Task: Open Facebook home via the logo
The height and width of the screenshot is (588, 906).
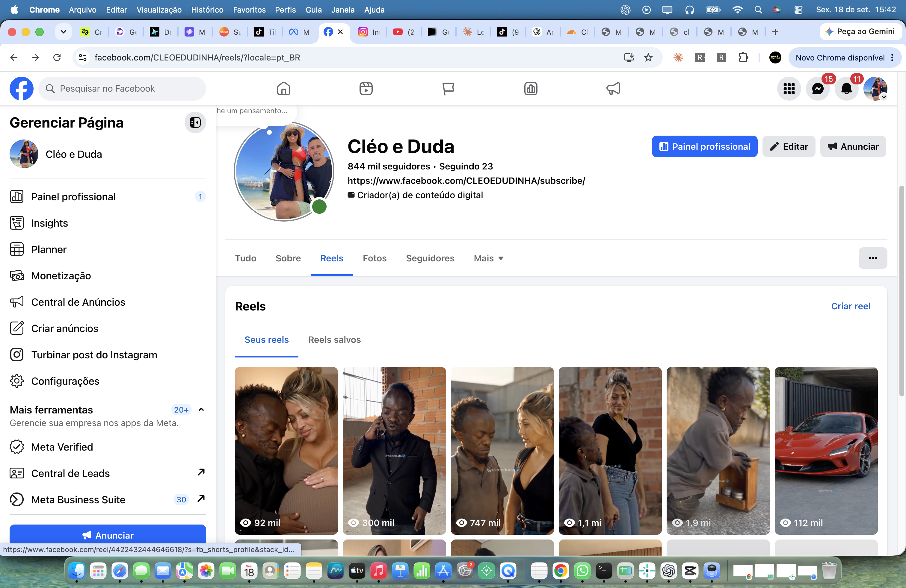Action: (21, 89)
